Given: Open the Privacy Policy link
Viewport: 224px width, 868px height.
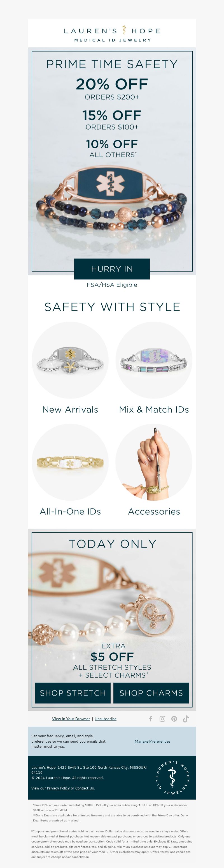Looking at the screenshot, I should (58, 788).
